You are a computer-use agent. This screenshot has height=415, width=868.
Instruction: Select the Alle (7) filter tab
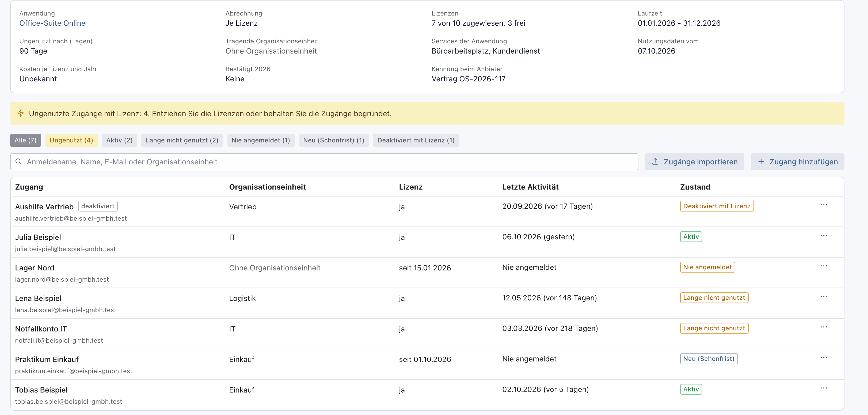(x=26, y=140)
